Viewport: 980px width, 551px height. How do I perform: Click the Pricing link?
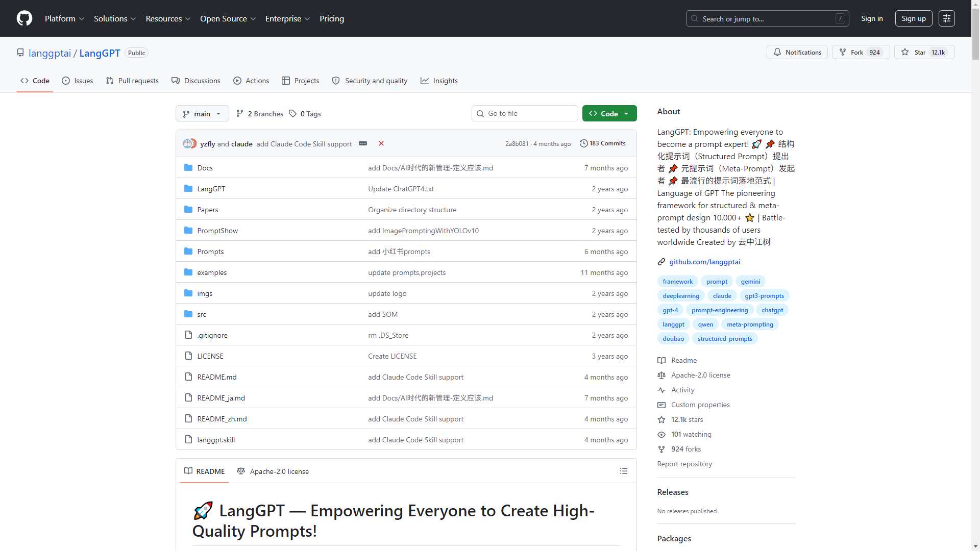(x=332, y=18)
